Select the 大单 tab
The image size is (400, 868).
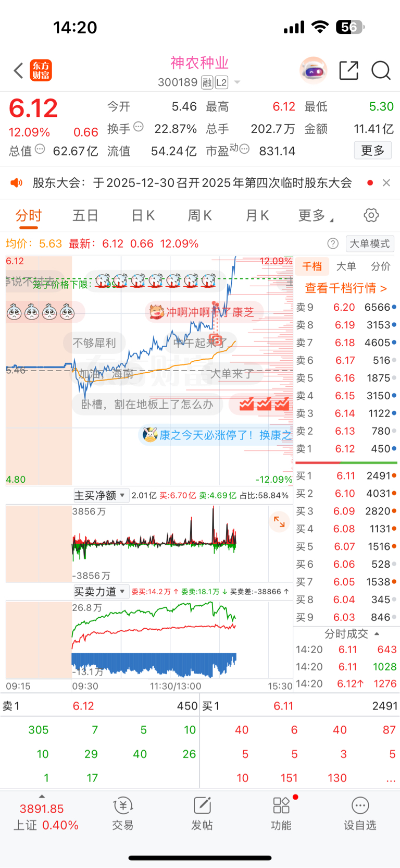346,266
